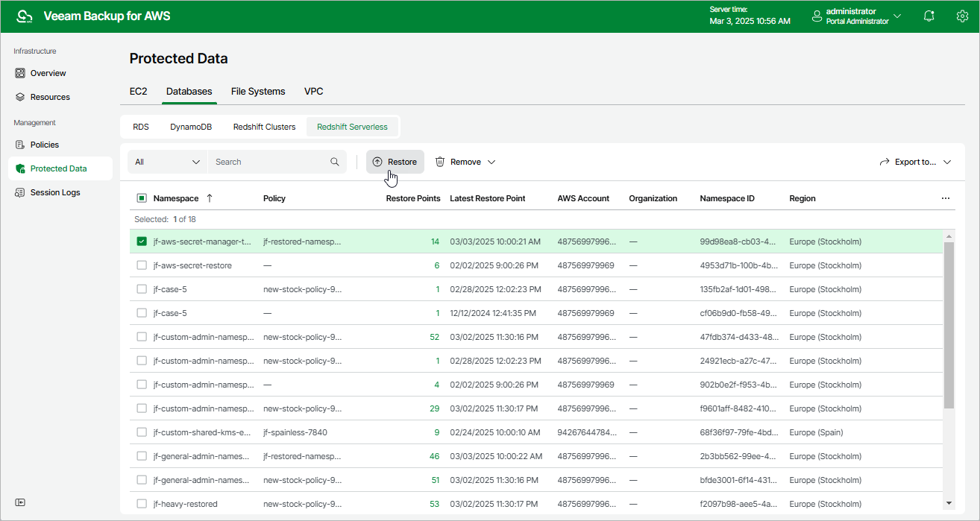
Task: Click the Overview sidebar icon
Action: pyautogui.click(x=21, y=73)
